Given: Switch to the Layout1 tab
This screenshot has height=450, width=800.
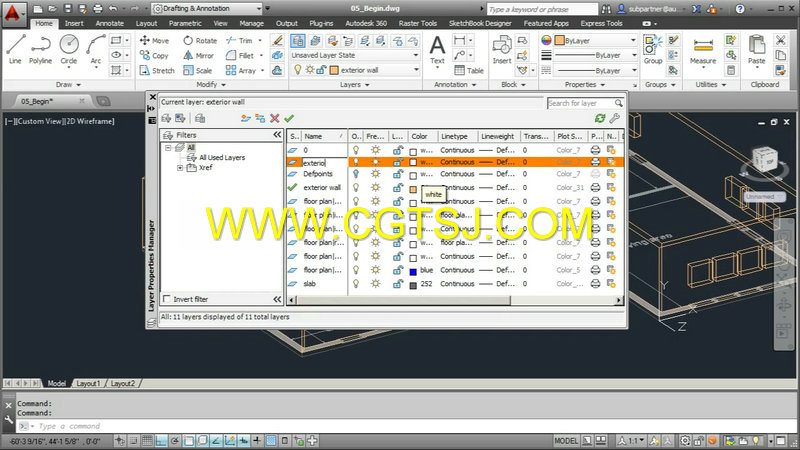Looking at the screenshot, I should click(x=88, y=383).
